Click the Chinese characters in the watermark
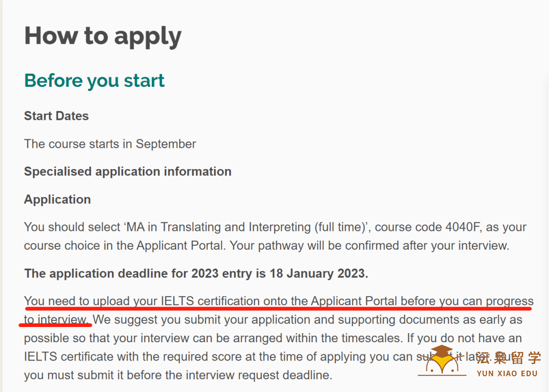Viewport: 549px width, 392px height. pos(509,358)
